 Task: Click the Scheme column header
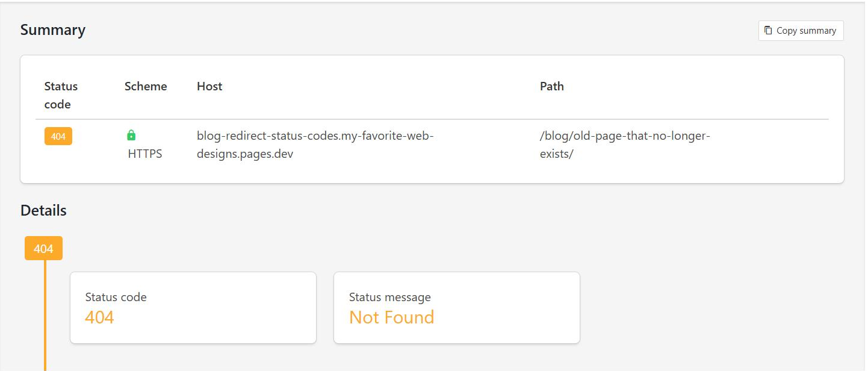pyautogui.click(x=146, y=86)
